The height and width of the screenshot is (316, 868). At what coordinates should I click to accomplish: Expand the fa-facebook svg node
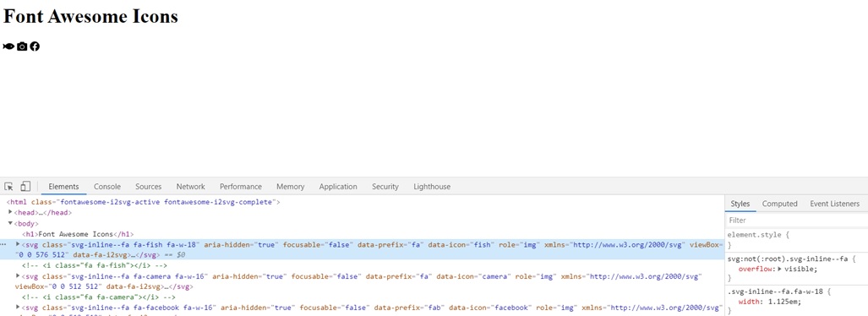[18, 308]
